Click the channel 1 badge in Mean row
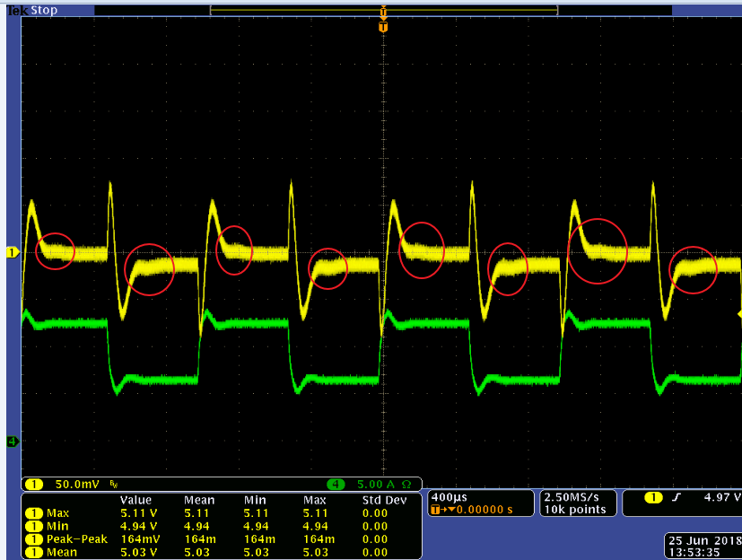 (33, 552)
